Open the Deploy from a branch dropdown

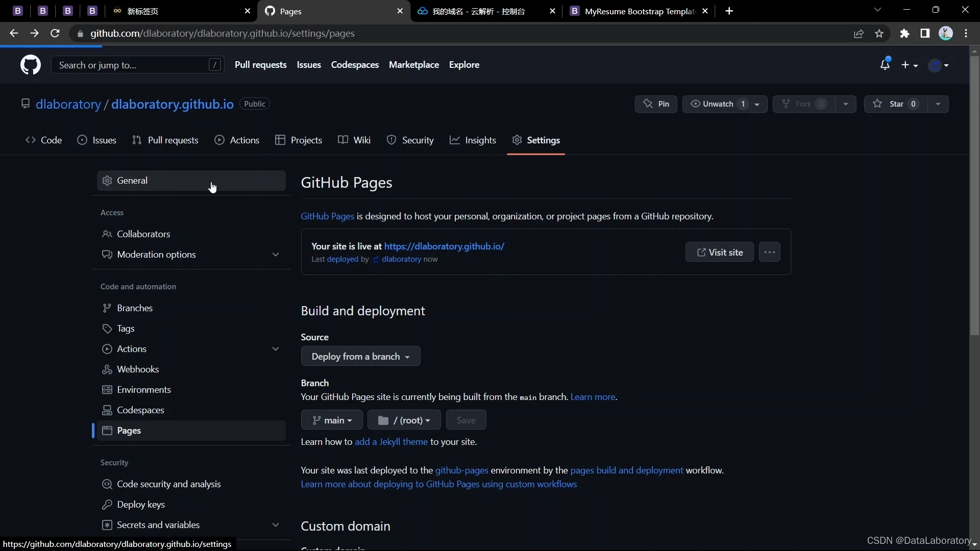pyautogui.click(x=360, y=357)
